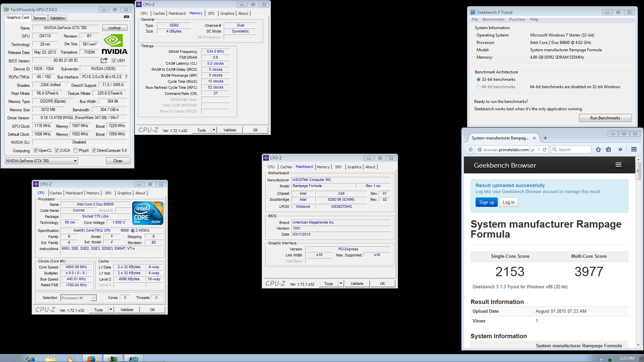Open Windows Media Player from the taskbar
The height and width of the screenshot is (362, 644).
(x=71, y=359)
